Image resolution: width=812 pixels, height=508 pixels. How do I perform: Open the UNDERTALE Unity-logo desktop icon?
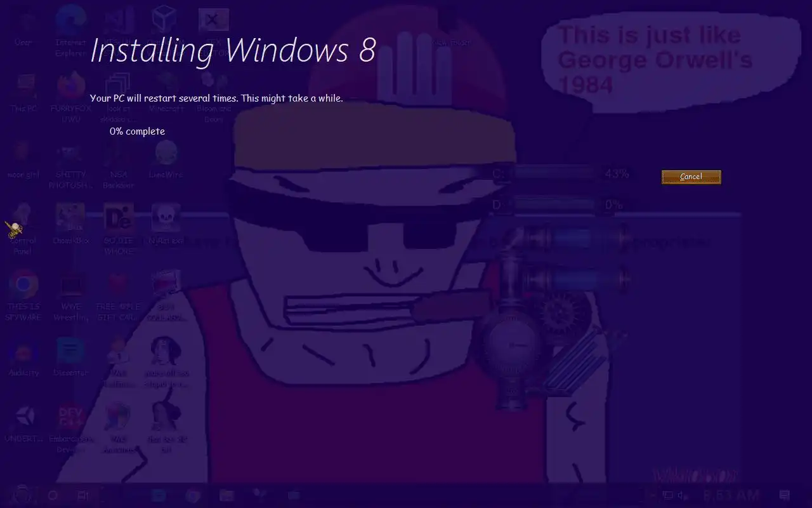coord(23,424)
